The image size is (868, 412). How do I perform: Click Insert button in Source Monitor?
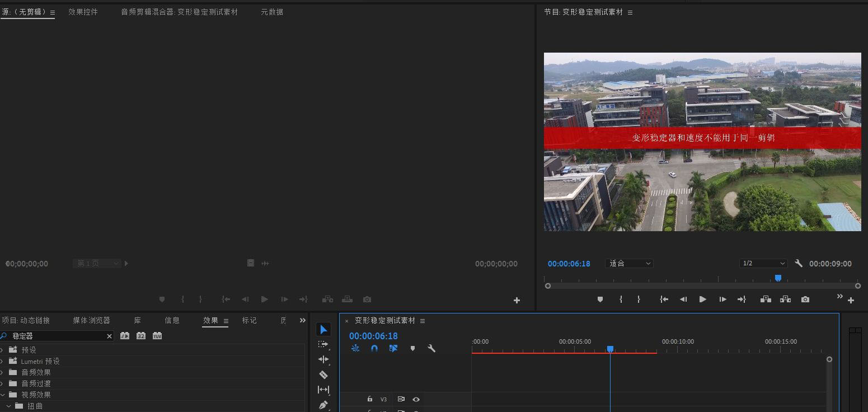pos(327,299)
